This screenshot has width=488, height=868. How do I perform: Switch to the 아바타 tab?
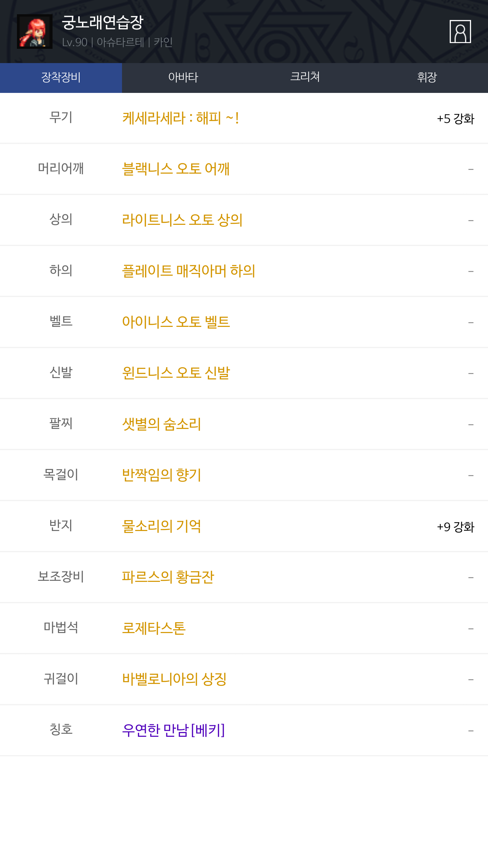pos(183,78)
